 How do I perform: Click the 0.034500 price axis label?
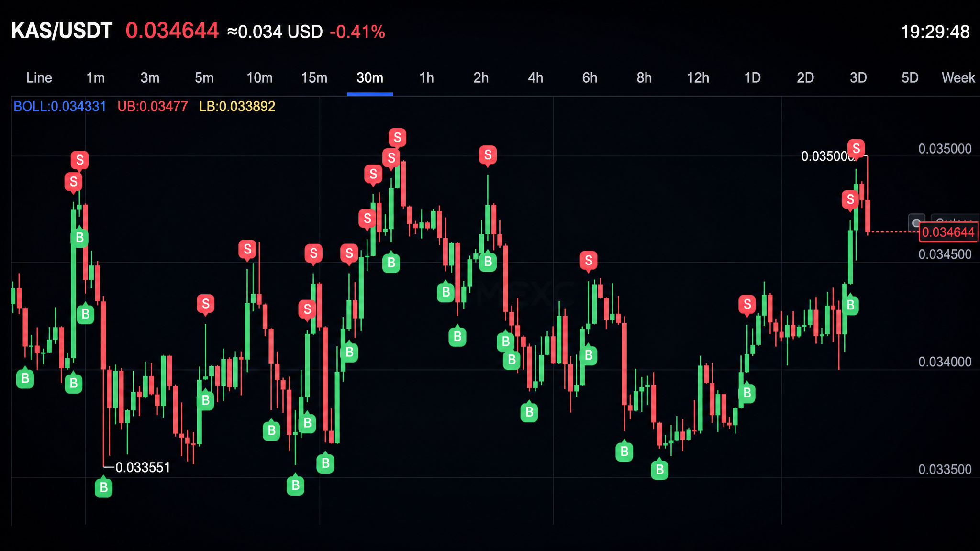coord(945,254)
